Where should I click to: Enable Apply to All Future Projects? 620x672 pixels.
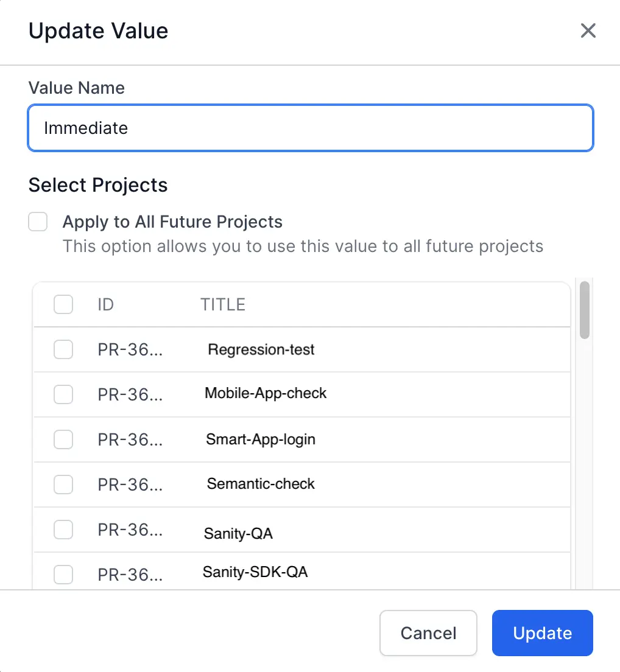[x=38, y=222]
